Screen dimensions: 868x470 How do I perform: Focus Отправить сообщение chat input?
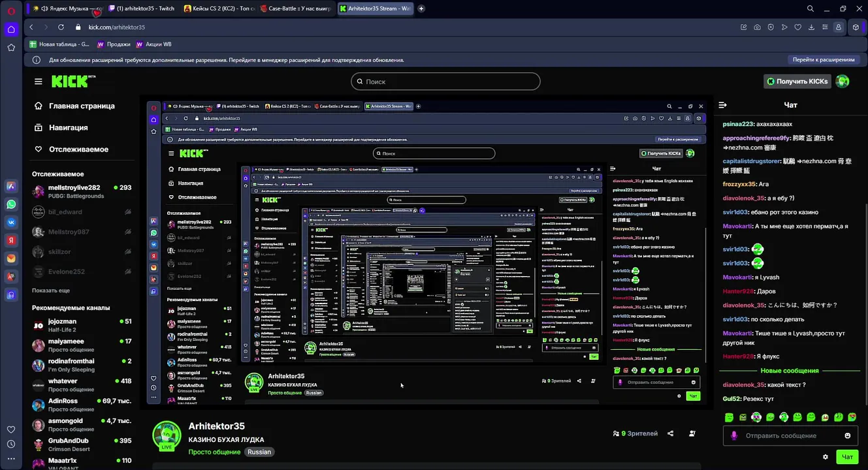pos(790,435)
